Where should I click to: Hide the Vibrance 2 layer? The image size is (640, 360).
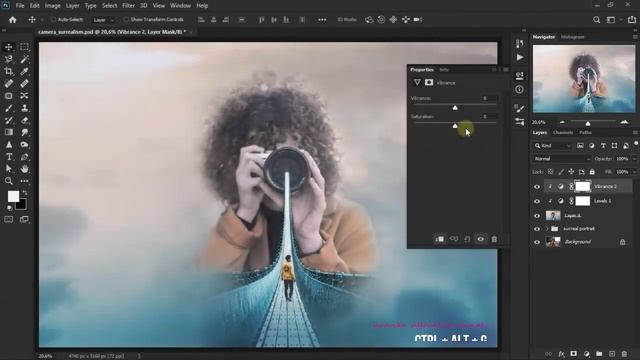coord(537,187)
